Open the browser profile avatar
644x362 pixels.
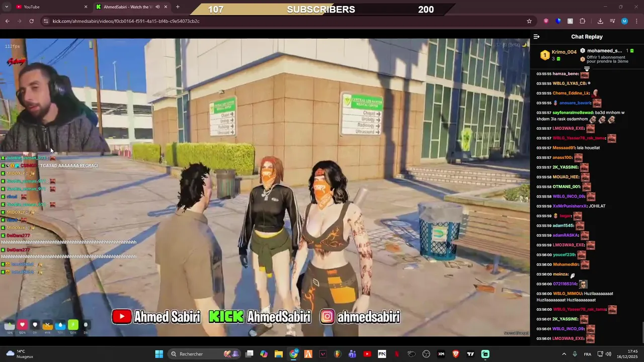(624, 21)
